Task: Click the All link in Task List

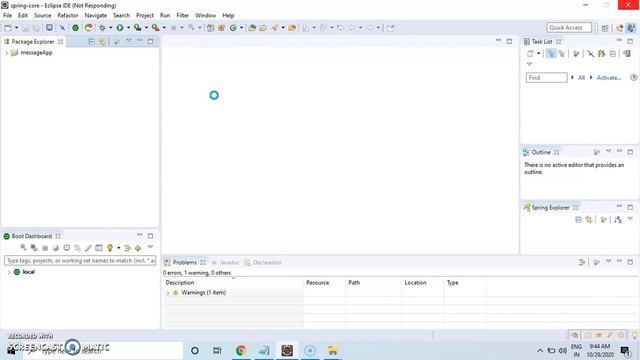Action: (581, 78)
